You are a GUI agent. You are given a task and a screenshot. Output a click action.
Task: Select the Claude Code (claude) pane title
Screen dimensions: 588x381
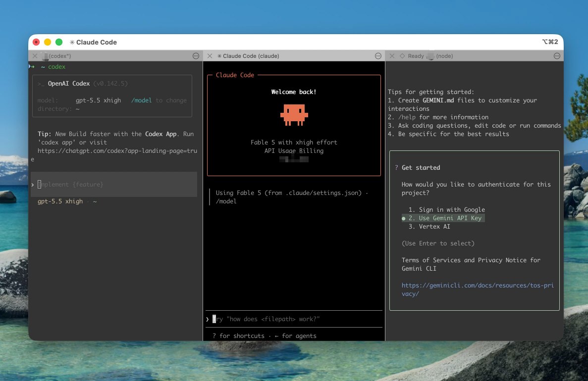click(x=251, y=56)
